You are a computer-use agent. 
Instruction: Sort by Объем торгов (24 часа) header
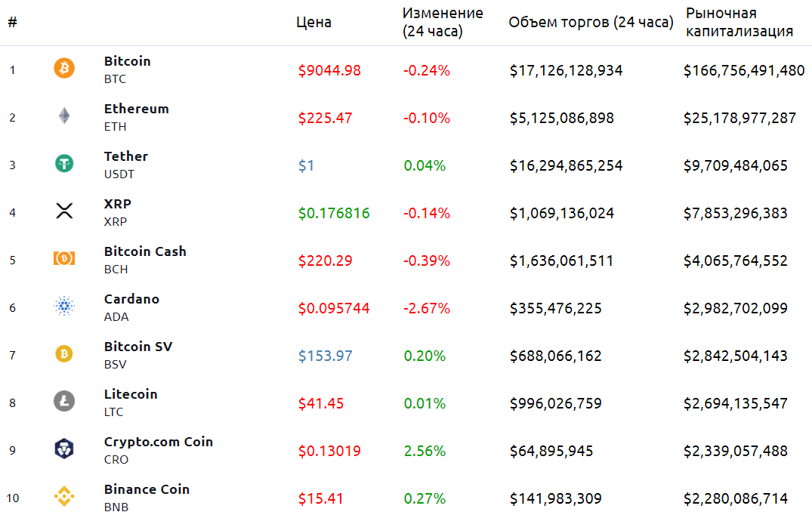[x=591, y=23]
